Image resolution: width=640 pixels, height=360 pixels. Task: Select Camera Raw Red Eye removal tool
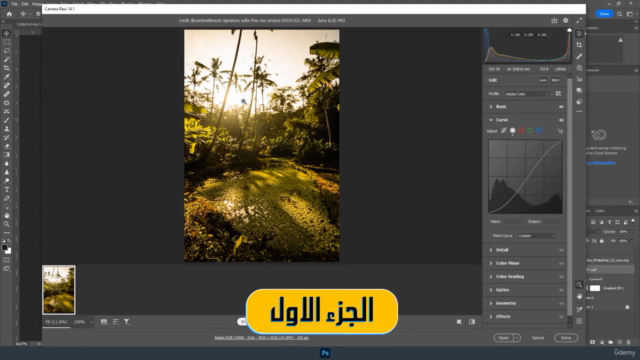coord(579,79)
